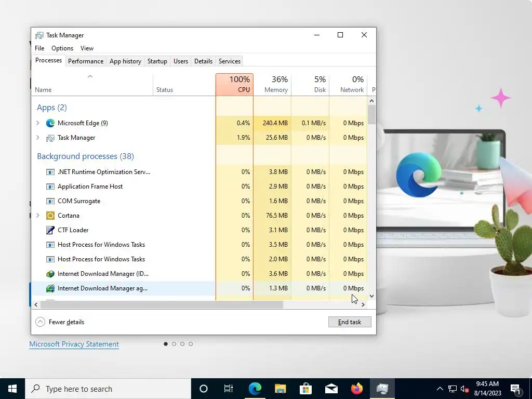
Task: Open the clock showing 9:45 AM
Action: point(487,389)
